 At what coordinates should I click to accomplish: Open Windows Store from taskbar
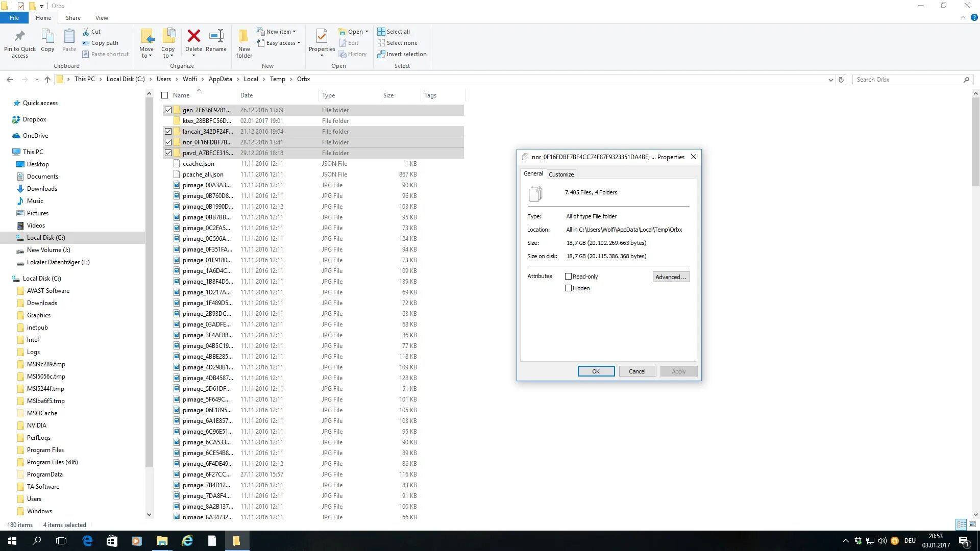(112, 541)
